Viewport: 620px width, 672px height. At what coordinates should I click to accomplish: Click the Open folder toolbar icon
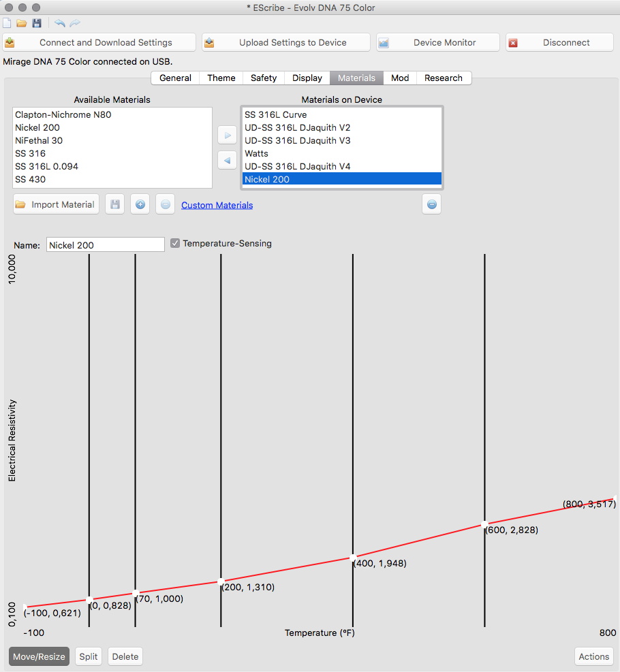pos(22,23)
